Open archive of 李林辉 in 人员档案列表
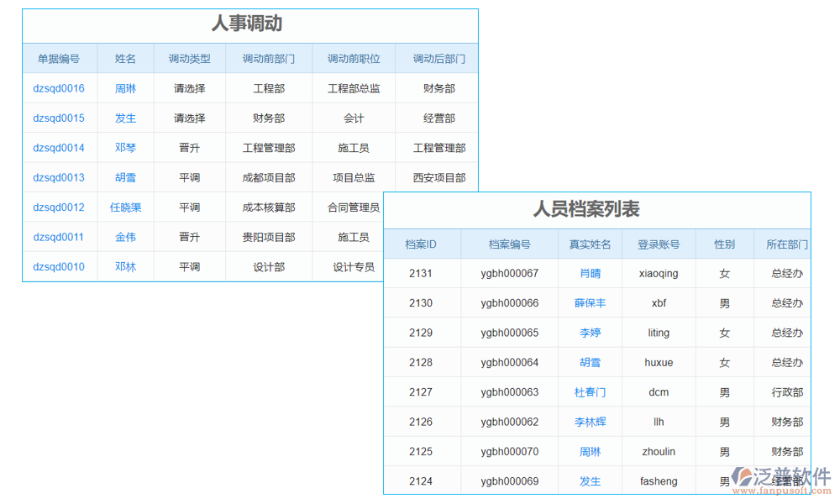840x504 pixels. tap(590, 422)
